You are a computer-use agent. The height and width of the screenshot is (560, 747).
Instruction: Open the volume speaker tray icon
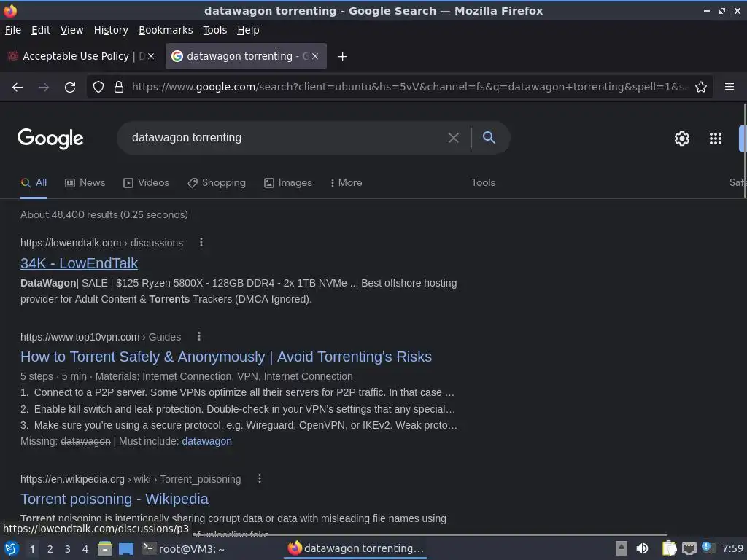click(x=642, y=548)
